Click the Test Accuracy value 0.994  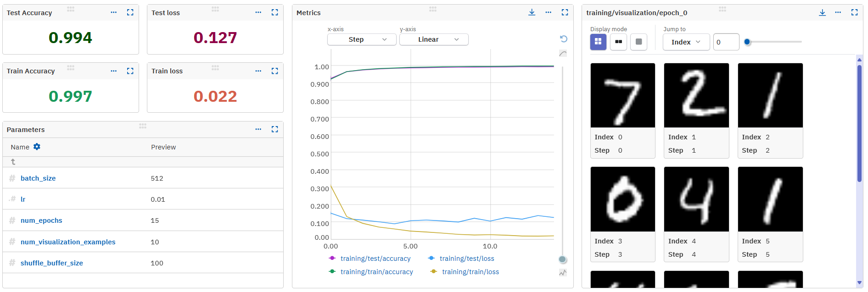tap(71, 38)
